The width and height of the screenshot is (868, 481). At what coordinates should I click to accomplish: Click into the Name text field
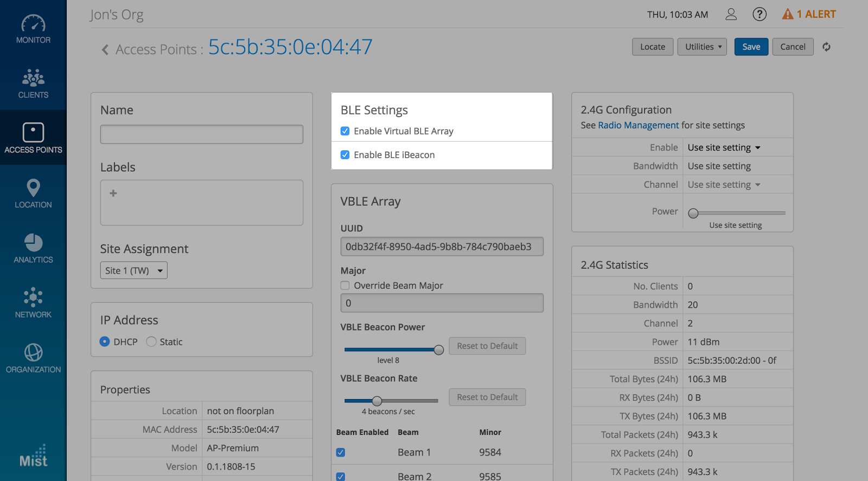201,135
